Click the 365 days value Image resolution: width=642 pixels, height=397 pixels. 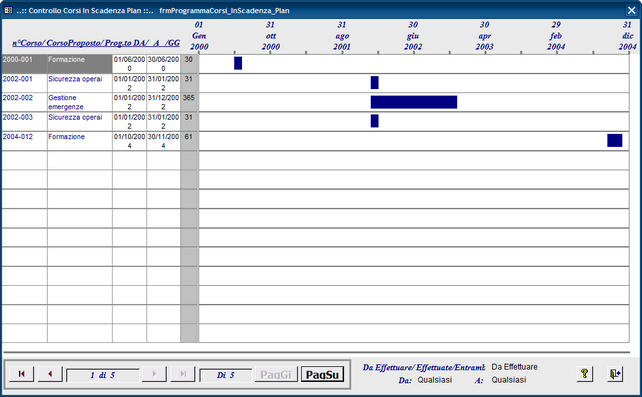pos(189,98)
